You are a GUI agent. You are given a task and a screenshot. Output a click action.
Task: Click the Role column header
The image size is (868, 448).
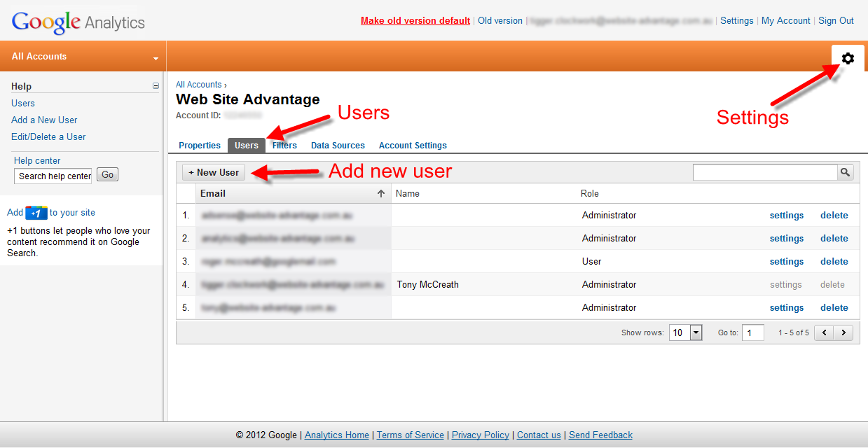click(x=590, y=193)
